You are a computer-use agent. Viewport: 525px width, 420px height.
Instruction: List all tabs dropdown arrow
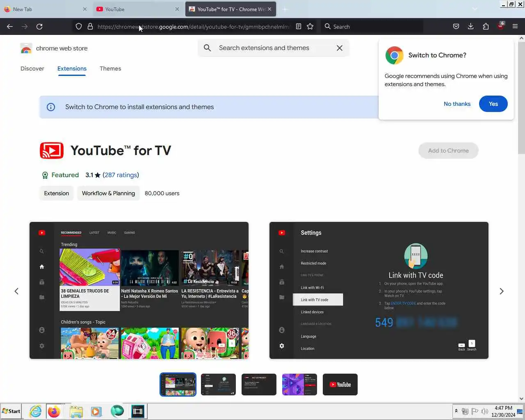pos(475,9)
